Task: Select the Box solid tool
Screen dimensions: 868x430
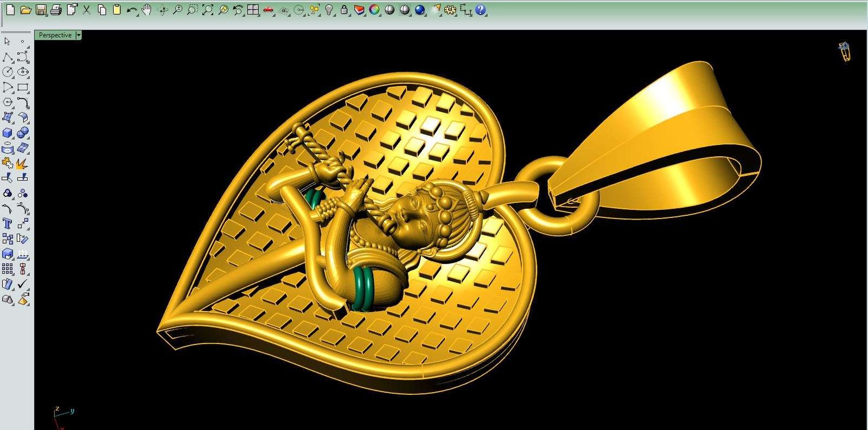Action: coord(8,133)
